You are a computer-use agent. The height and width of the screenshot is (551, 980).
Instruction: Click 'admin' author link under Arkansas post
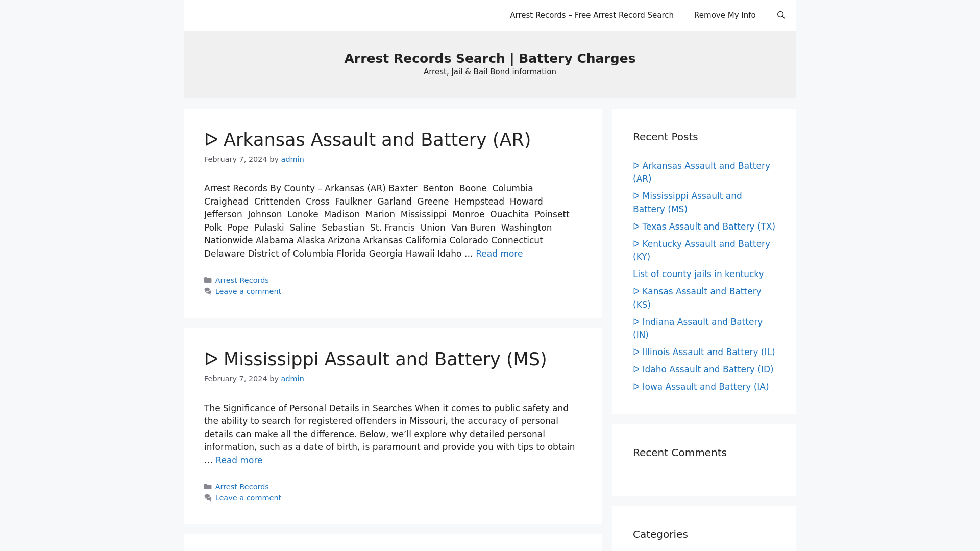(x=292, y=159)
